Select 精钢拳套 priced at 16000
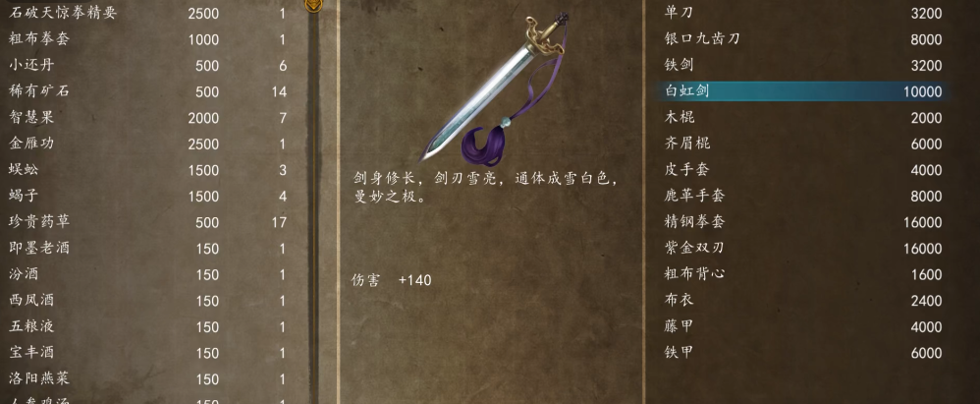 point(804,222)
